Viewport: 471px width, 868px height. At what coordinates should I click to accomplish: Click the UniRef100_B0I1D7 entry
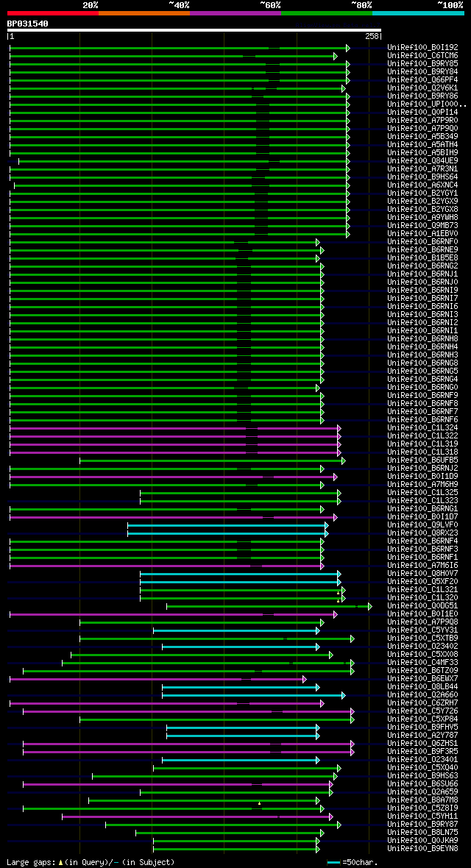tap(422, 516)
